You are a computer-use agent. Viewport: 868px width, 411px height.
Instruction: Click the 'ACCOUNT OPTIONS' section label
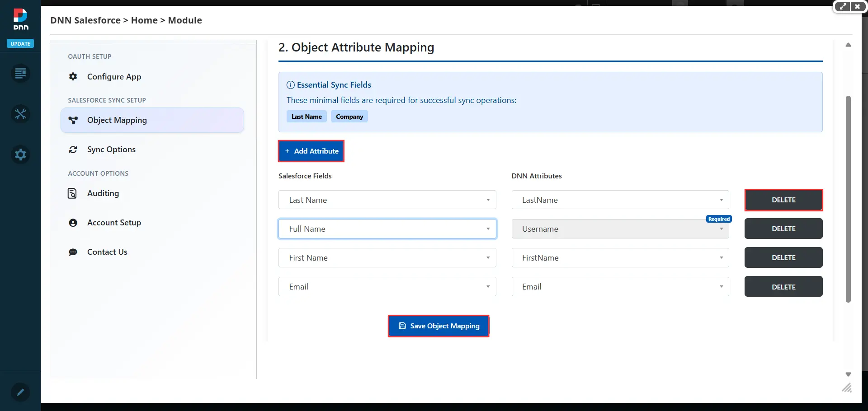(x=98, y=173)
